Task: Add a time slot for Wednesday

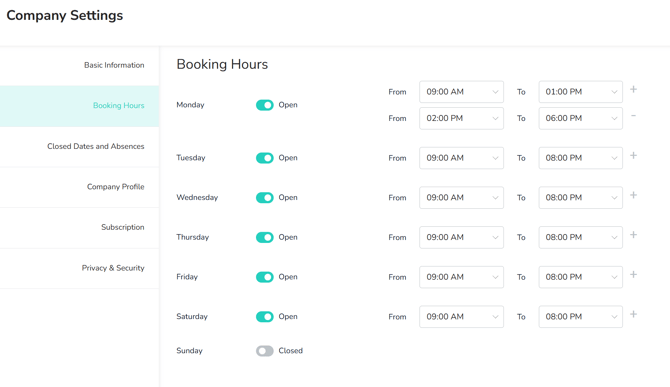Action: tap(633, 195)
